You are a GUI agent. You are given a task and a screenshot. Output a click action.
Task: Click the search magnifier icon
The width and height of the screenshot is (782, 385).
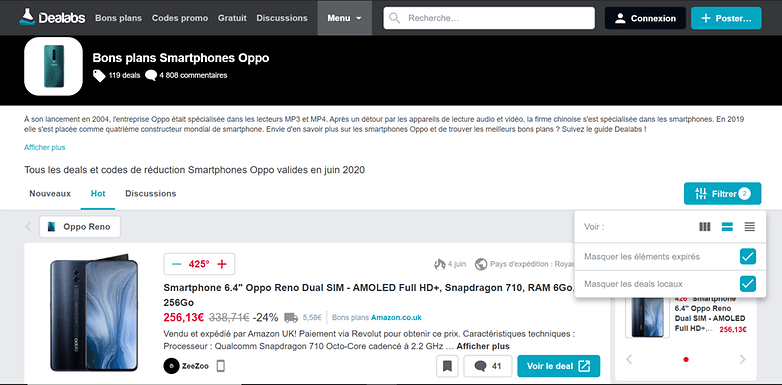point(394,18)
